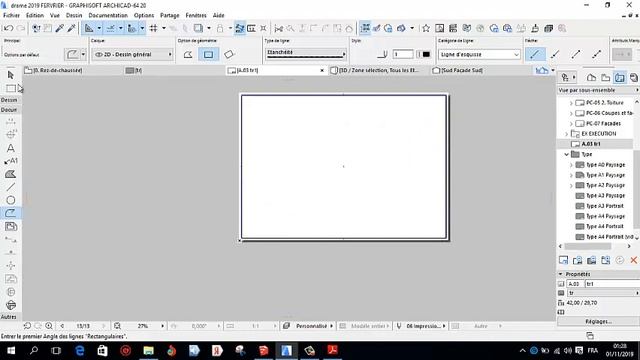Click the globe tool in toolbox
This screenshot has width=640, height=360.
tap(11, 305)
